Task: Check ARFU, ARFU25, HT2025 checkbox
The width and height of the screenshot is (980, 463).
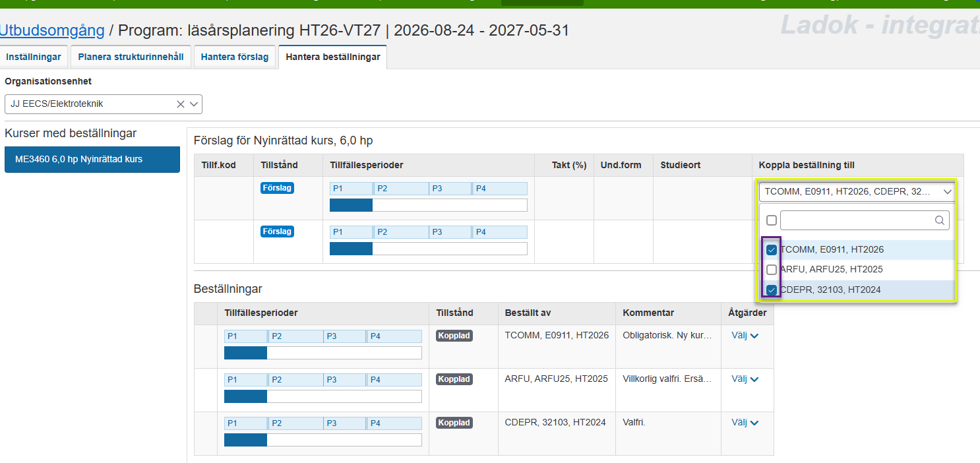Action: (772, 270)
